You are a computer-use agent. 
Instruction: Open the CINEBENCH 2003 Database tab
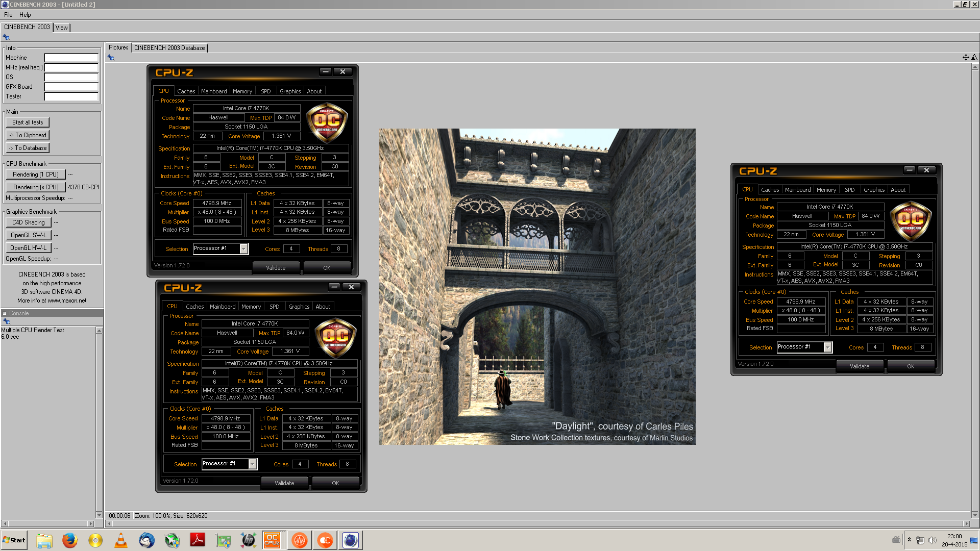coord(169,48)
